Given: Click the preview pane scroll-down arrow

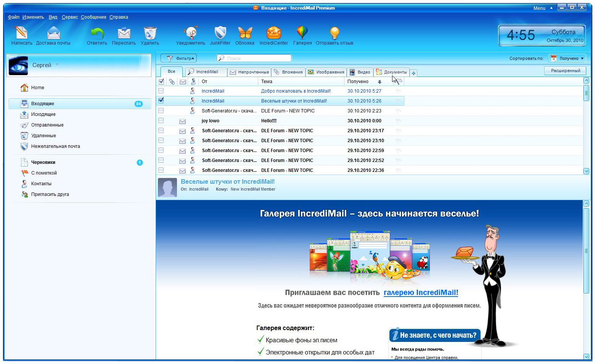Looking at the screenshot, I should coord(586,356).
